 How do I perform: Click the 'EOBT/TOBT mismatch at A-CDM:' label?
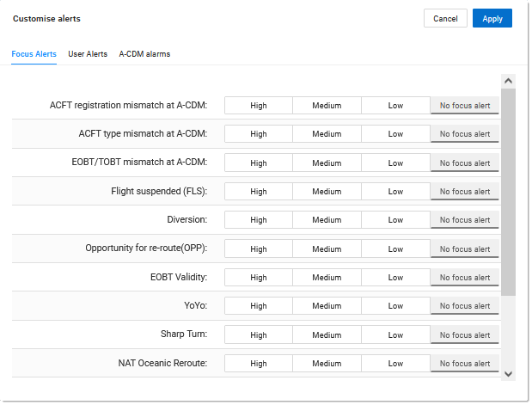pyautogui.click(x=139, y=162)
